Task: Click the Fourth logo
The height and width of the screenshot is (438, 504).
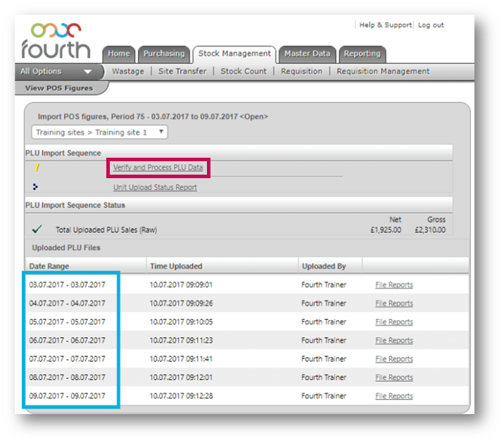Action: coord(55,40)
